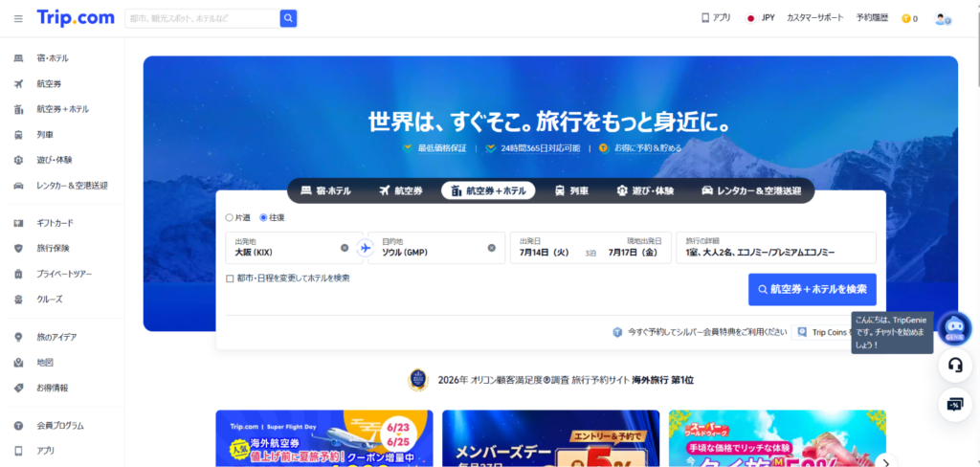The image size is (980, 467).
Task: Open the メンバーズデー promo banner
Action: pos(550,438)
